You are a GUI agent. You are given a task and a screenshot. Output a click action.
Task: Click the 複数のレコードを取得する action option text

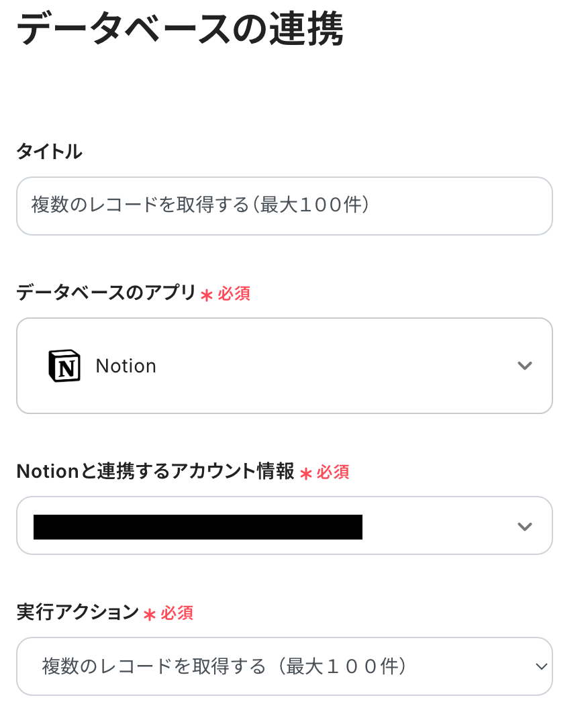pos(225,666)
